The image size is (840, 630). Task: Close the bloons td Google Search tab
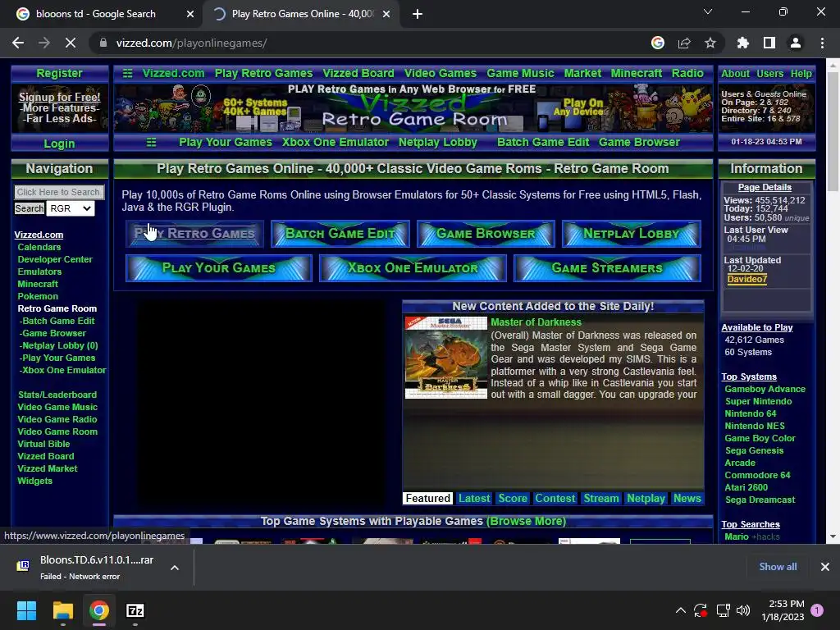click(x=190, y=14)
